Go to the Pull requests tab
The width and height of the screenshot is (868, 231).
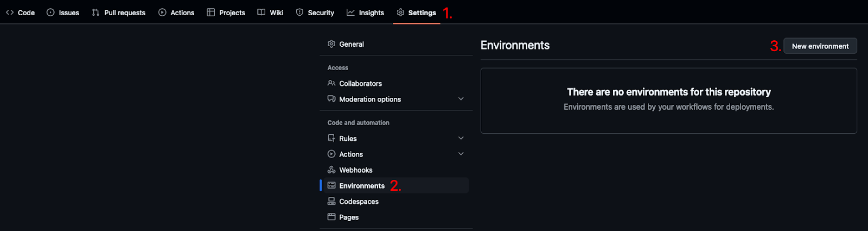tap(119, 13)
